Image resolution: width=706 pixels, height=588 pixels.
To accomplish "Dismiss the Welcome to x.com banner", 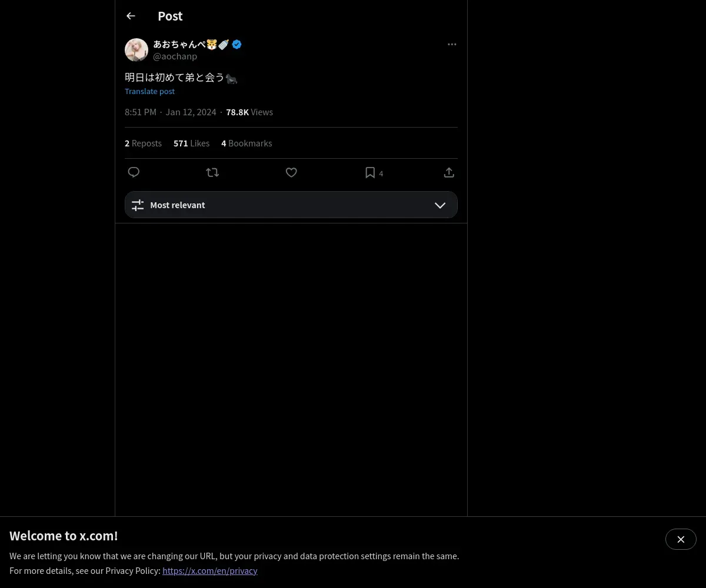I will coord(681,539).
